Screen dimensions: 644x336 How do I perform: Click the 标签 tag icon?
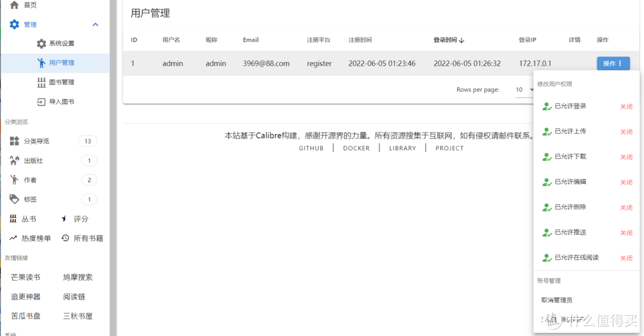(14, 199)
